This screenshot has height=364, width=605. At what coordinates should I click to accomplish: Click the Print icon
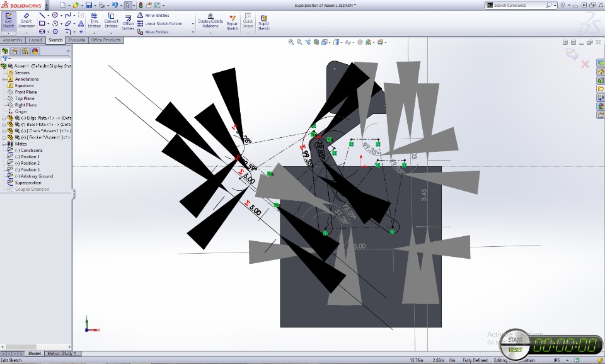click(101, 5)
